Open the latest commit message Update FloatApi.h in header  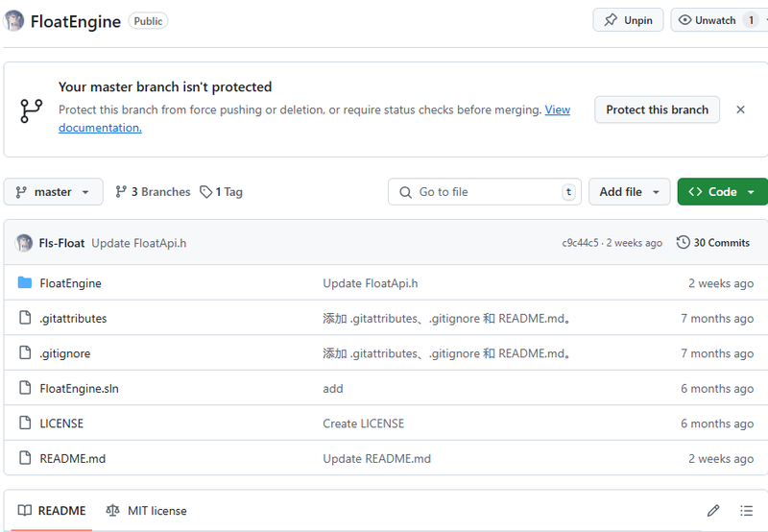click(139, 243)
